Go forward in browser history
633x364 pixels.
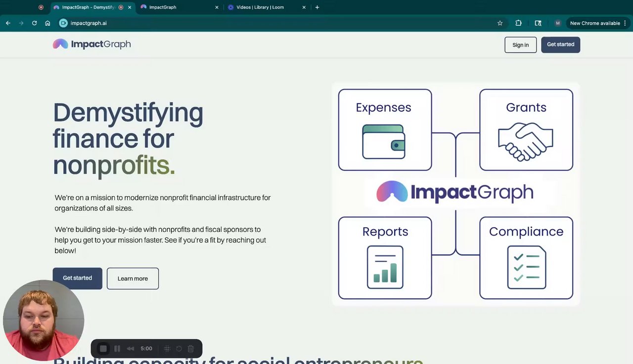pyautogui.click(x=21, y=23)
